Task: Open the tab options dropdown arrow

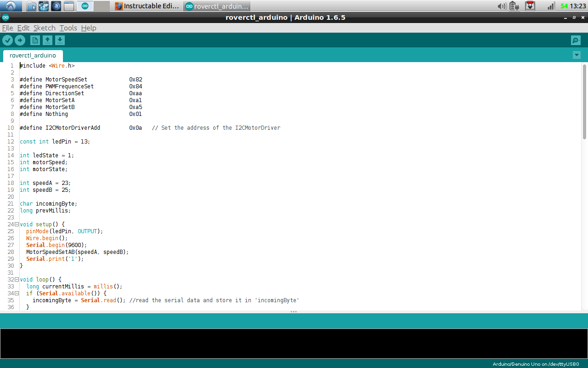Action: tap(577, 55)
